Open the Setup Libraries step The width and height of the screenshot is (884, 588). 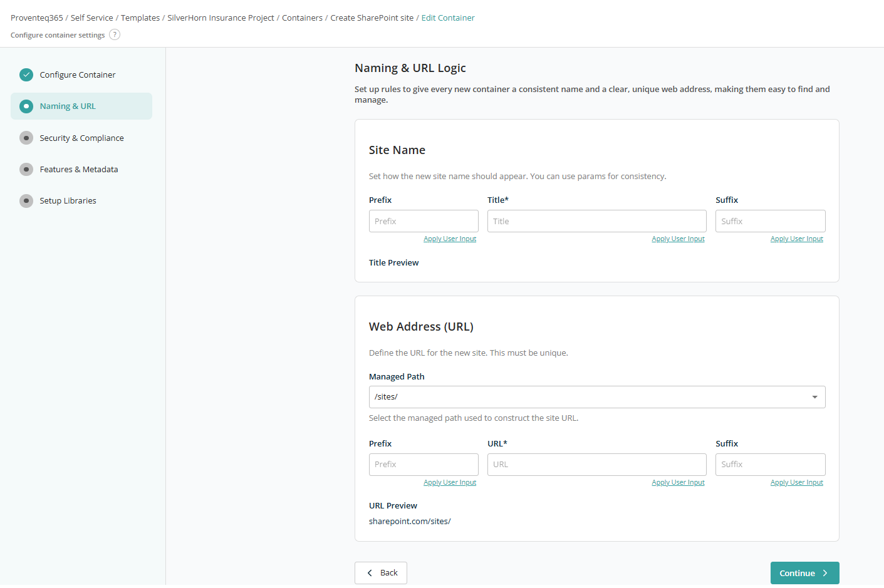(x=81, y=200)
